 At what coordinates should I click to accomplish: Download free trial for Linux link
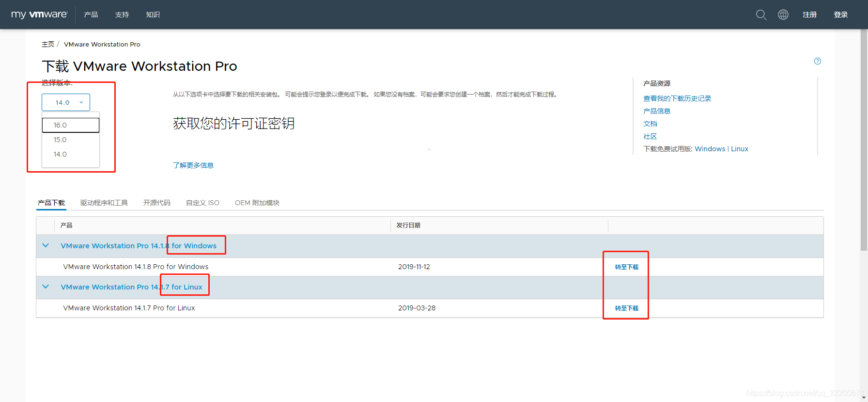[x=740, y=149]
